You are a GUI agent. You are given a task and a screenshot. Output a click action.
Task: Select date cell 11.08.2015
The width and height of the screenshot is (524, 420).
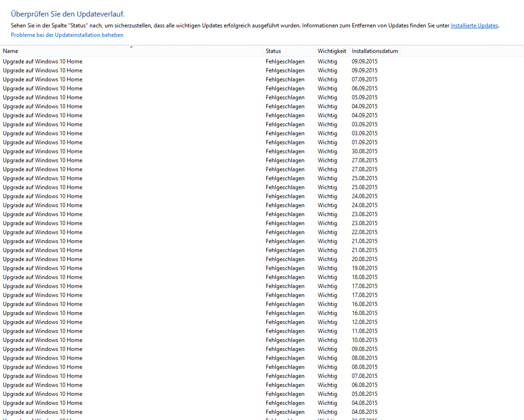[x=364, y=331]
